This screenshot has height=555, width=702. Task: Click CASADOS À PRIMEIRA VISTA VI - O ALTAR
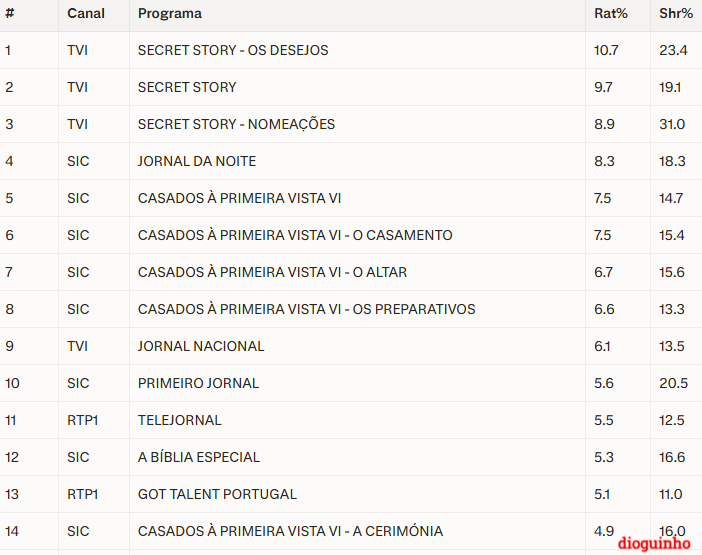(x=272, y=272)
